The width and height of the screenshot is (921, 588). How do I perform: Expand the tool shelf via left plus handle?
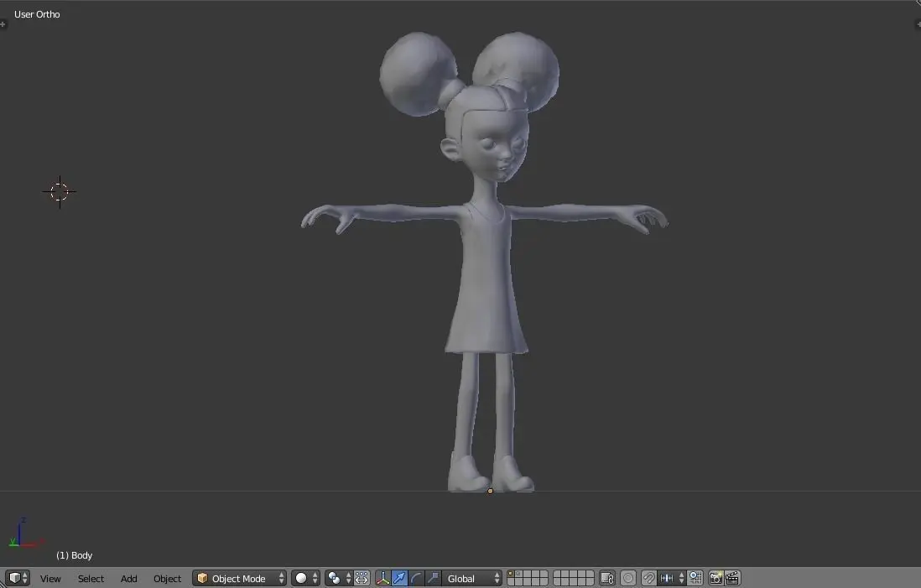pos(3,24)
